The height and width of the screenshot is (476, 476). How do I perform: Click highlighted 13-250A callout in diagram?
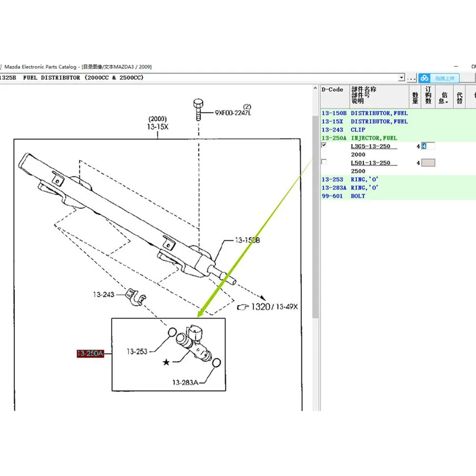[90, 354]
